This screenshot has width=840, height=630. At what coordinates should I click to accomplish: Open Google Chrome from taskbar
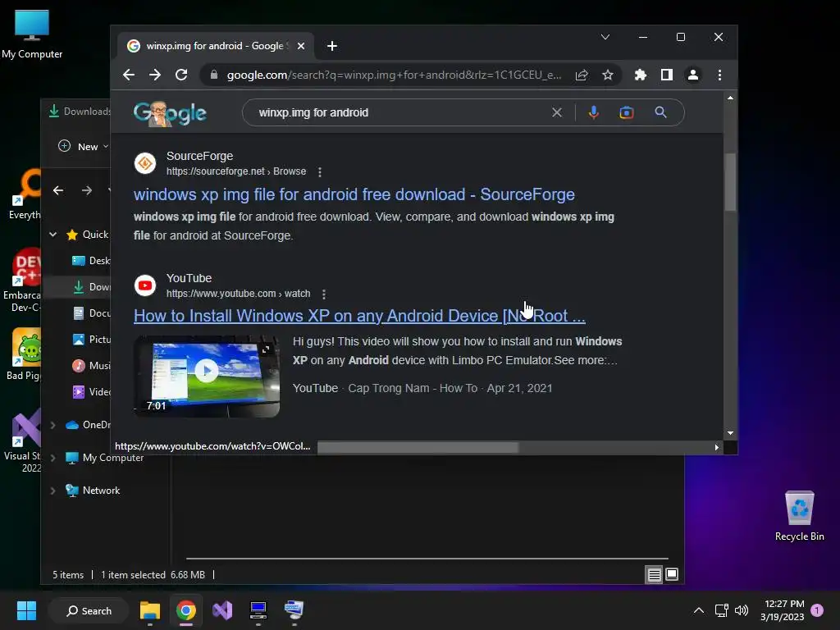186,610
